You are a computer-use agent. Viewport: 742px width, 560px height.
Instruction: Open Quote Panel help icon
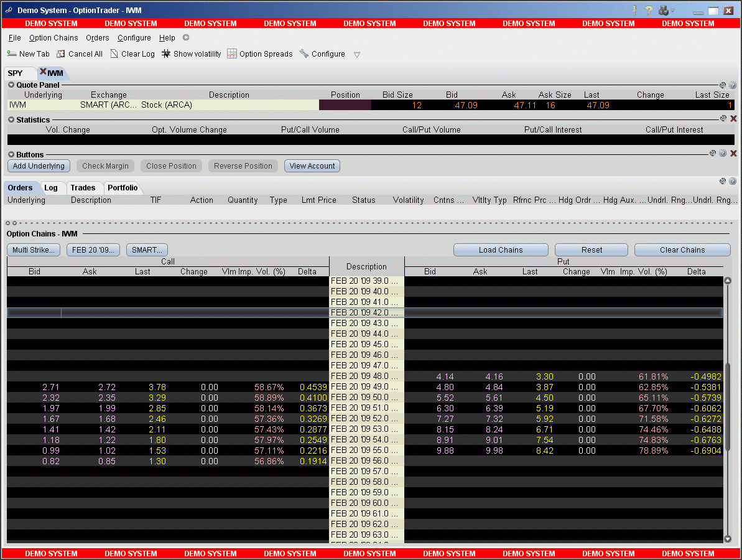[733, 85]
